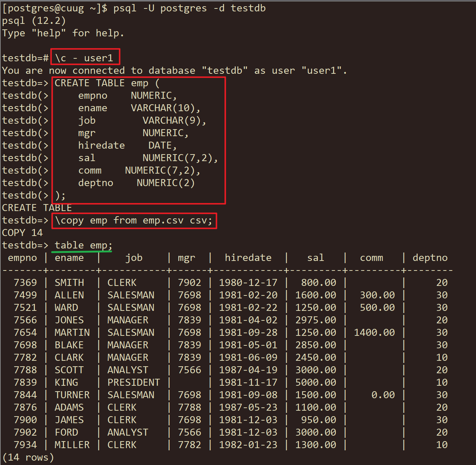Click the name JONES

(69, 320)
